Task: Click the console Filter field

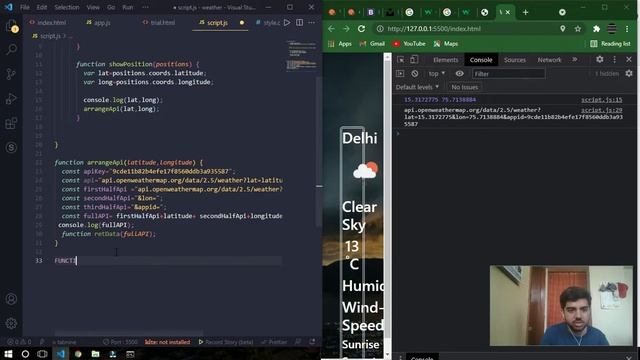Action: pos(509,73)
